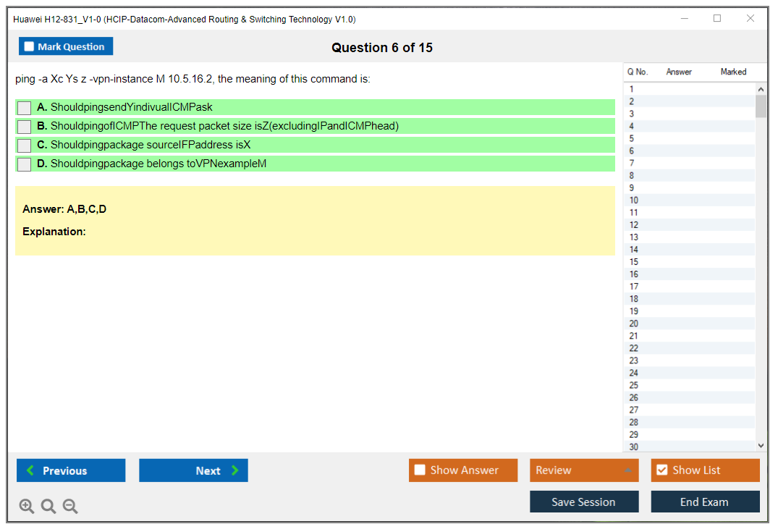Click Save Session button
The width and height of the screenshot is (778, 532).
(x=584, y=502)
